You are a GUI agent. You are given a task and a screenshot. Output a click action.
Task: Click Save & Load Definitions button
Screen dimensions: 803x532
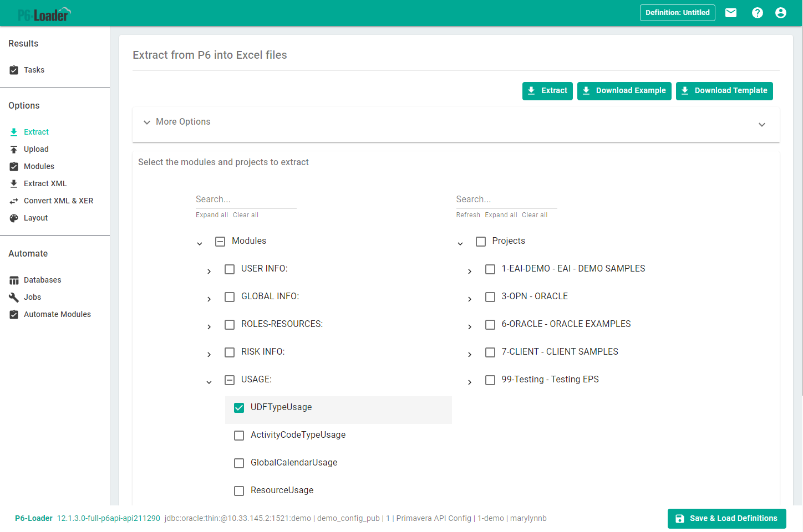pyautogui.click(x=726, y=519)
